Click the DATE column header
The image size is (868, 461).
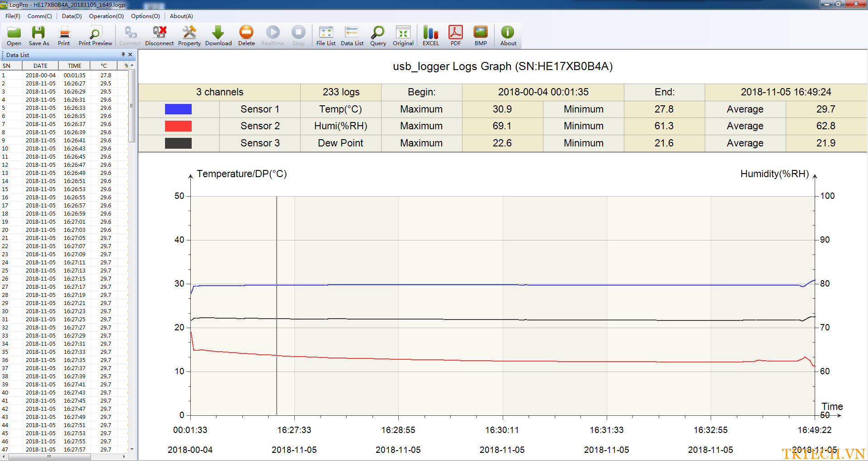click(x=40, y=66)
